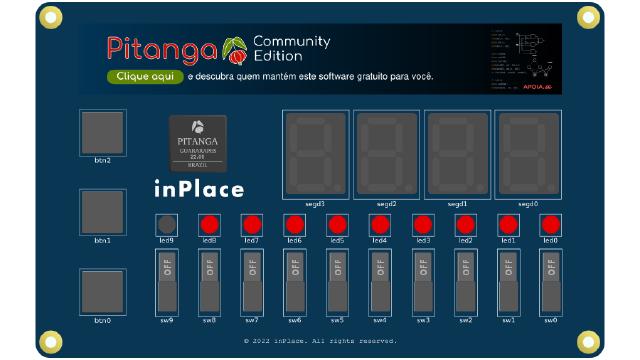This screenshot has width=640, height=360.
Task: Select LED led2
Action: click(466, 225)
